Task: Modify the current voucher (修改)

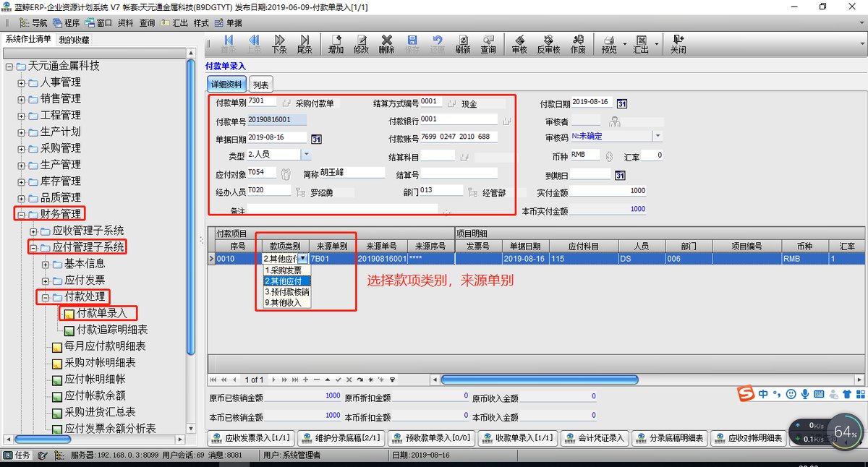Action: 361,44
